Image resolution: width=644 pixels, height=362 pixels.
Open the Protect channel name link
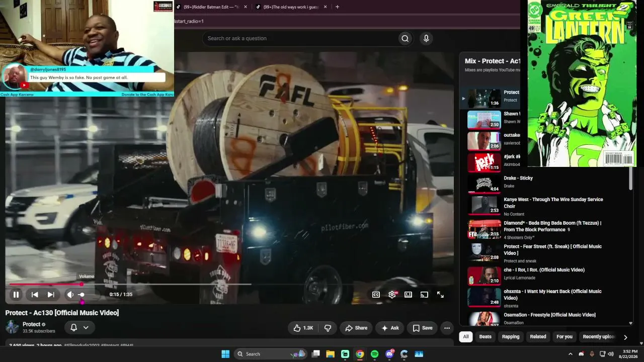coord(31,324)
